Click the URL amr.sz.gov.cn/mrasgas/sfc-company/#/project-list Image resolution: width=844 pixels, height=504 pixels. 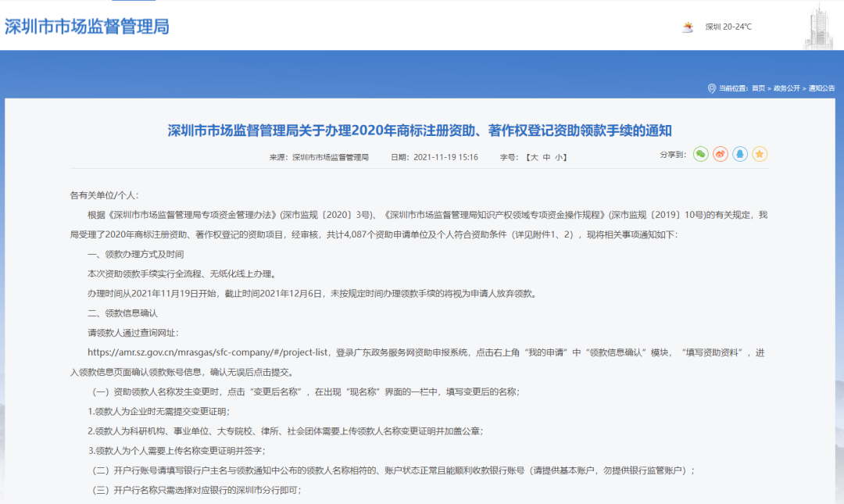pos(209,352)
